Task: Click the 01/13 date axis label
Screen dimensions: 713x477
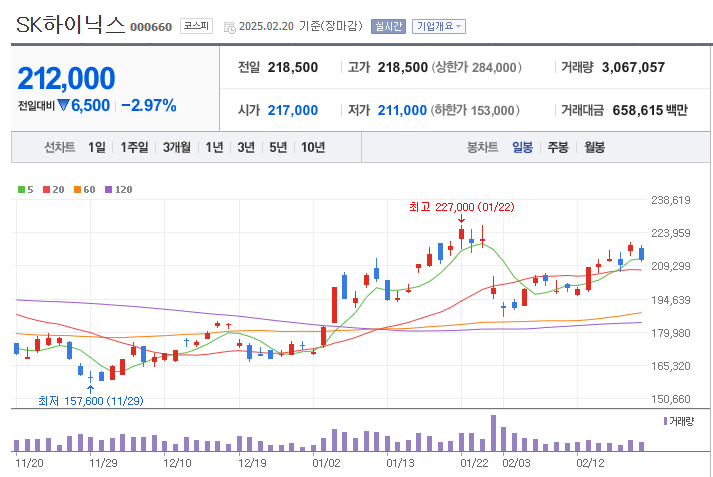Action: (x=401, y=463)
